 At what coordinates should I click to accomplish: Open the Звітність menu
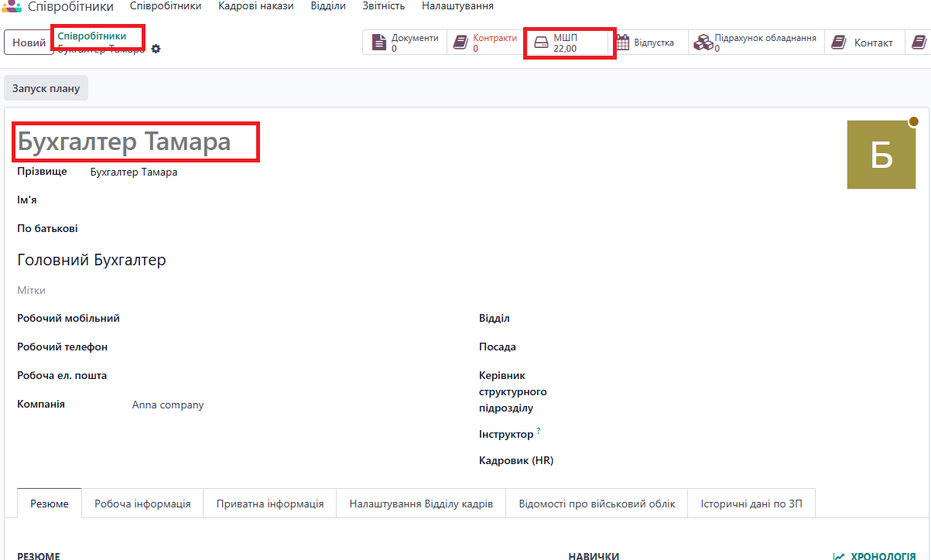click(383, 6)
